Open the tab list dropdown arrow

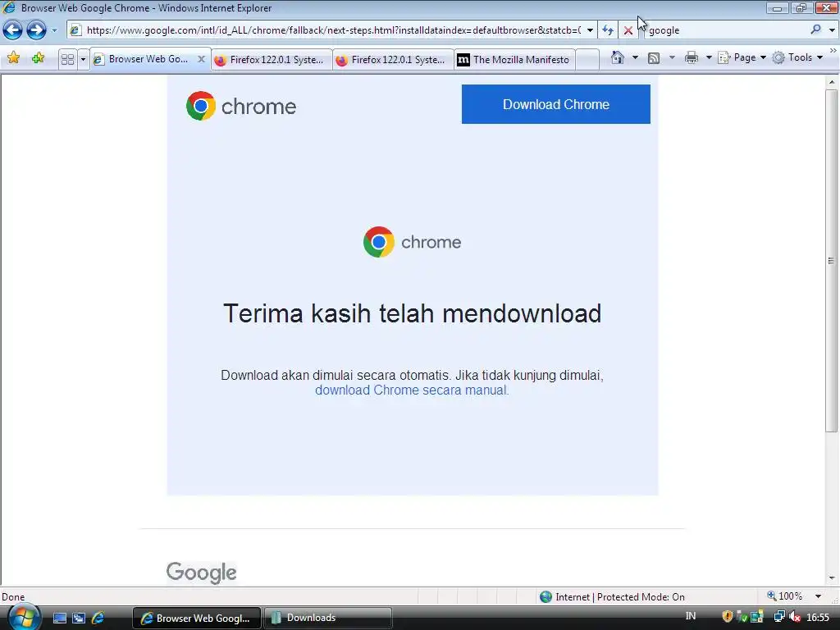83,59
